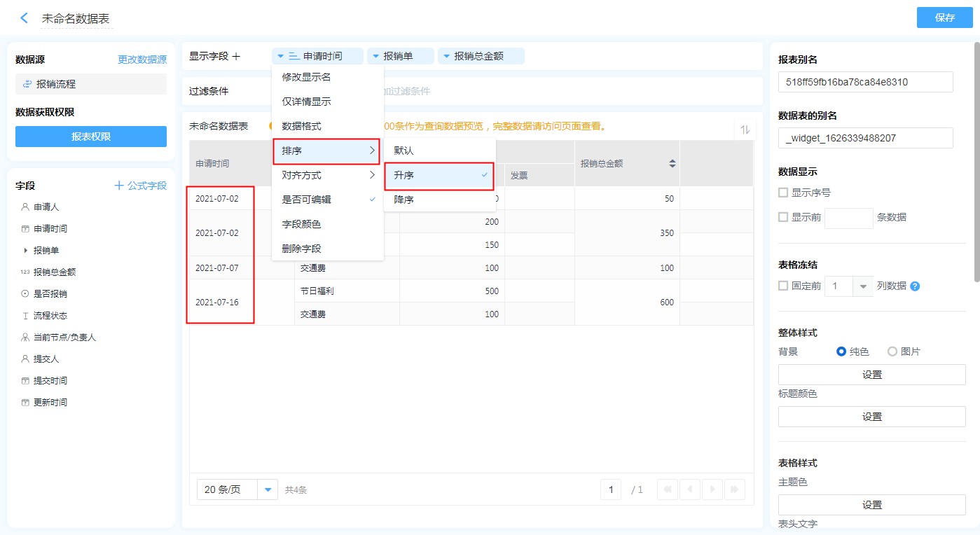
Task: Choose 降序 from the sort submenu
Action: tap(404, 200)
